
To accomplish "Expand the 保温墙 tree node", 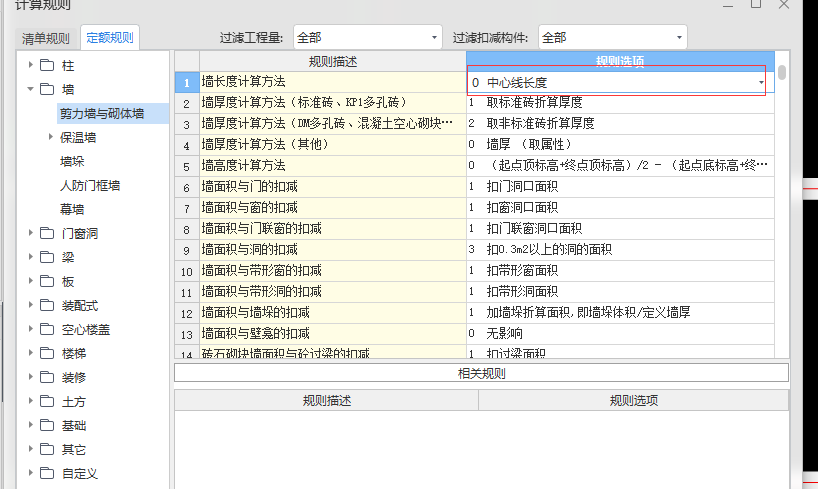I will 50,137.
